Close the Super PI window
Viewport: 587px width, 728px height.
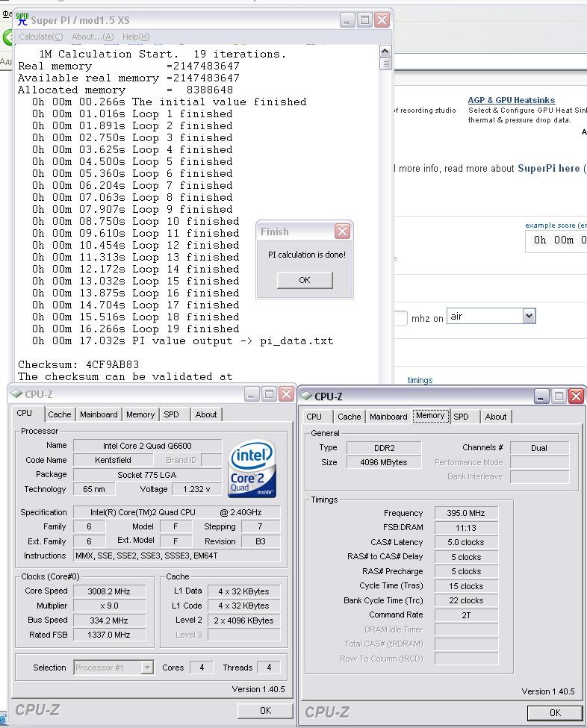pos(382,19)
